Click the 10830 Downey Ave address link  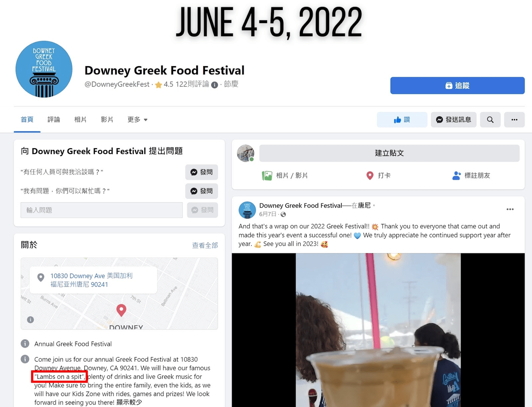point(91,280)
